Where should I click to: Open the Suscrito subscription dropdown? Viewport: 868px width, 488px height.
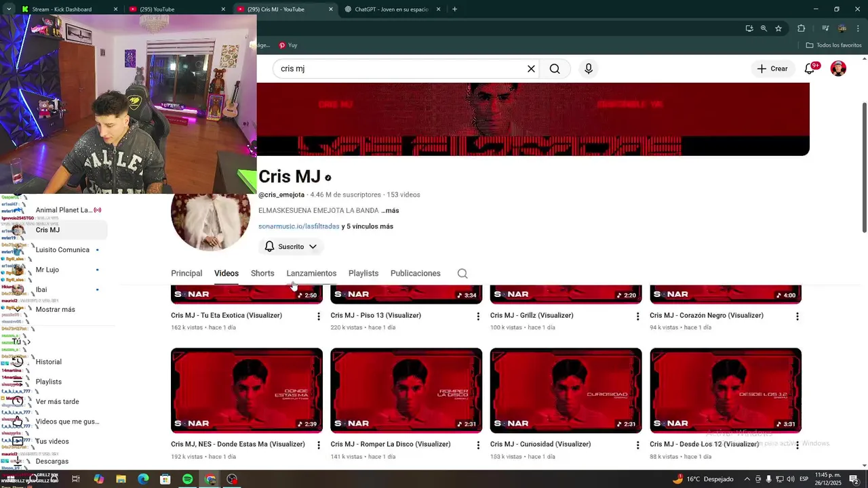pos(291,247)
